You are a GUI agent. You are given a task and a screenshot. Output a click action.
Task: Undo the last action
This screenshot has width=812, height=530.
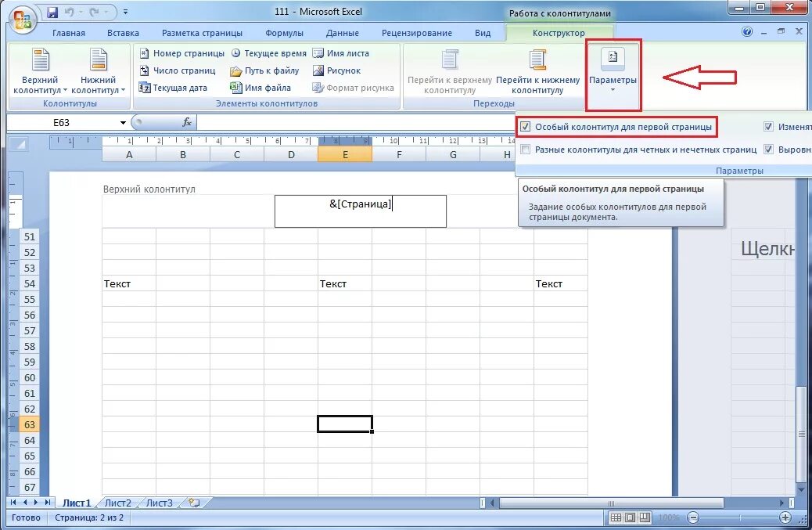pyautogui.click(x=70, y=12)
